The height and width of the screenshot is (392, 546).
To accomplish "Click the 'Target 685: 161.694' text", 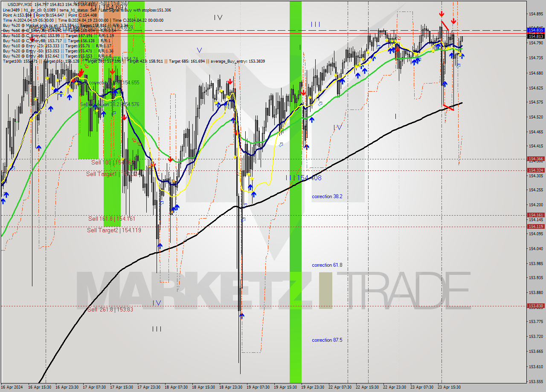I will tap(187, 61).
